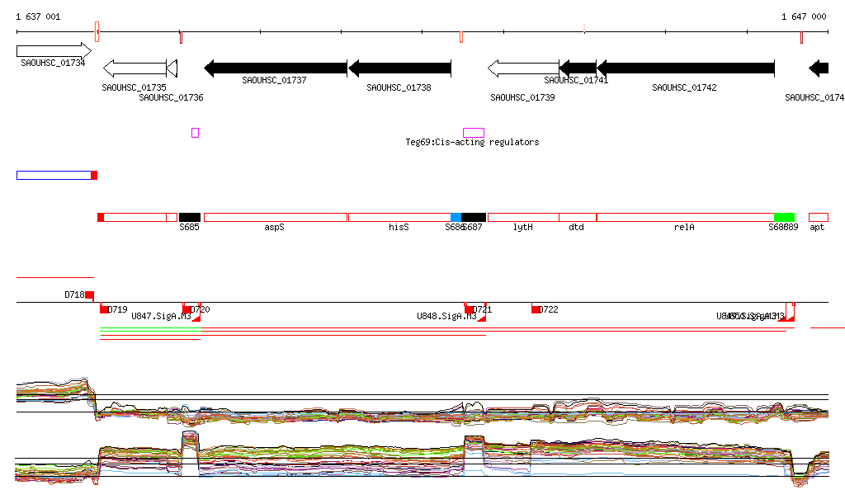Click the D722 red marker
845x504 pixels.
point(536,309)
